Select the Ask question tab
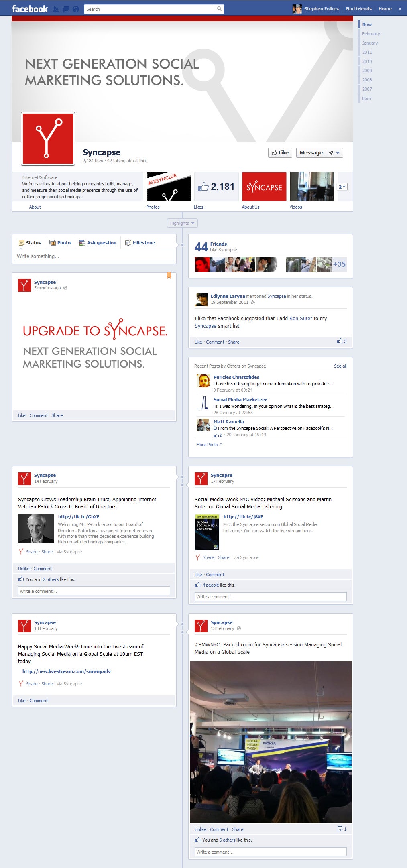Screen dimensions: 407x868 point(98,243)
